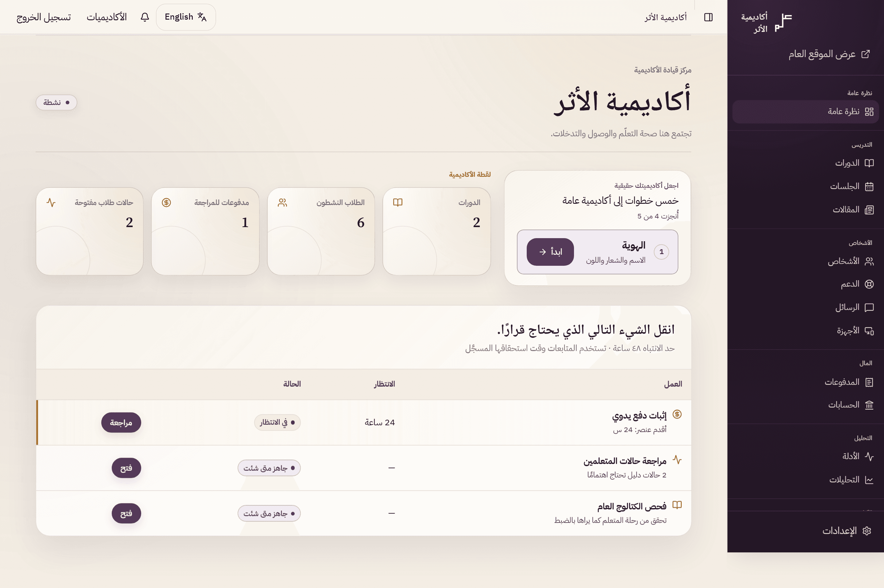The height and width of the screenshot is (588, 884).
Task: Click the gear icon next to الإعدادات
Action: coord(867,531)
